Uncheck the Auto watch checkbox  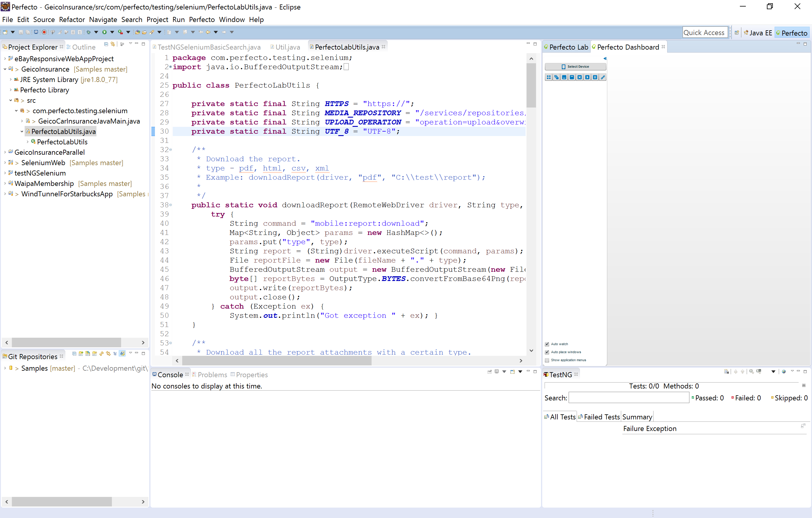[x=547, y=344]
